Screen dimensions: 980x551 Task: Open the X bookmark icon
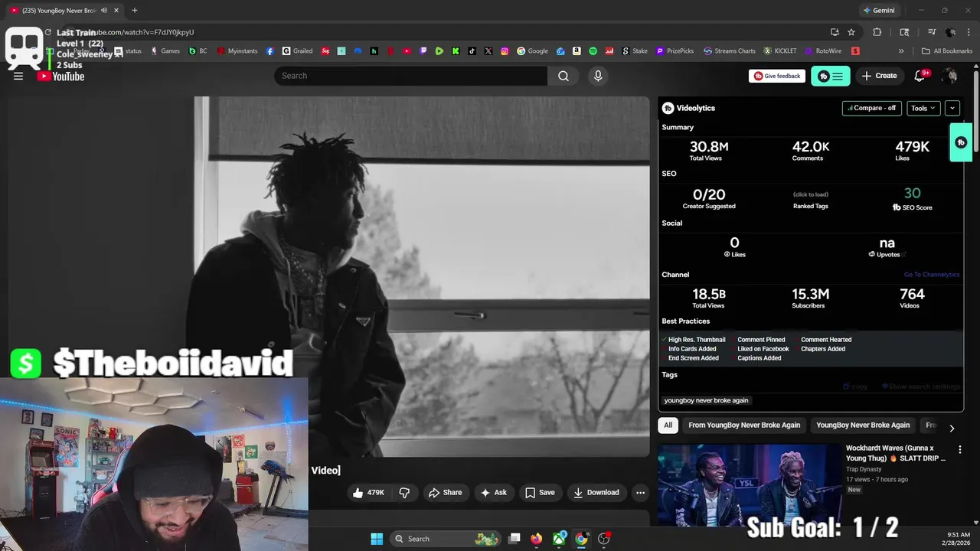pyautogui.click(x=488, y=51)
